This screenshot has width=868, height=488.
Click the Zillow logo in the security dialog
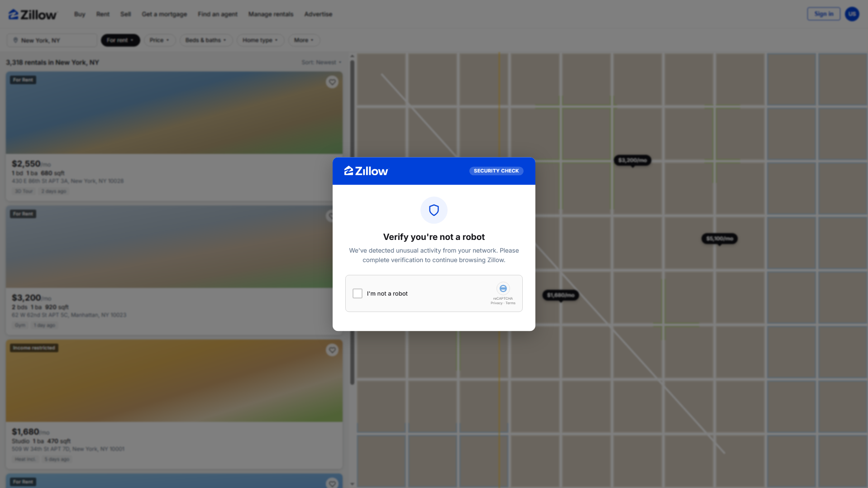366,171
